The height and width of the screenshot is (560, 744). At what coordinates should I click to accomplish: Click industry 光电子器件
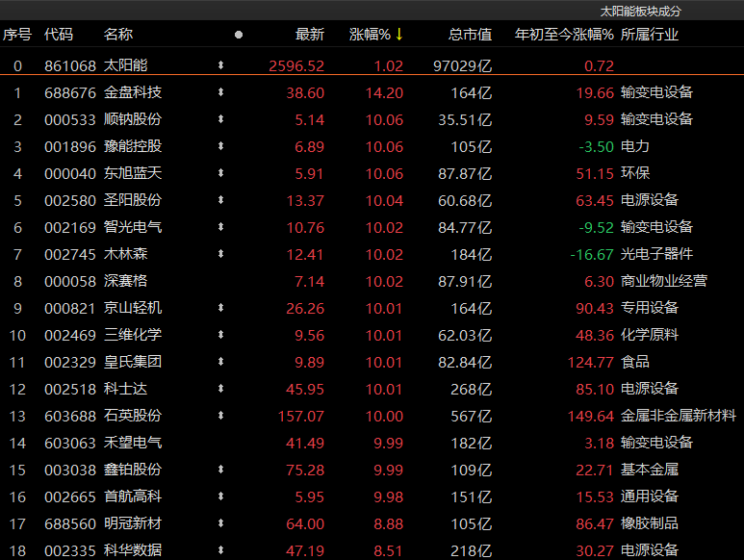click(656, 254)
